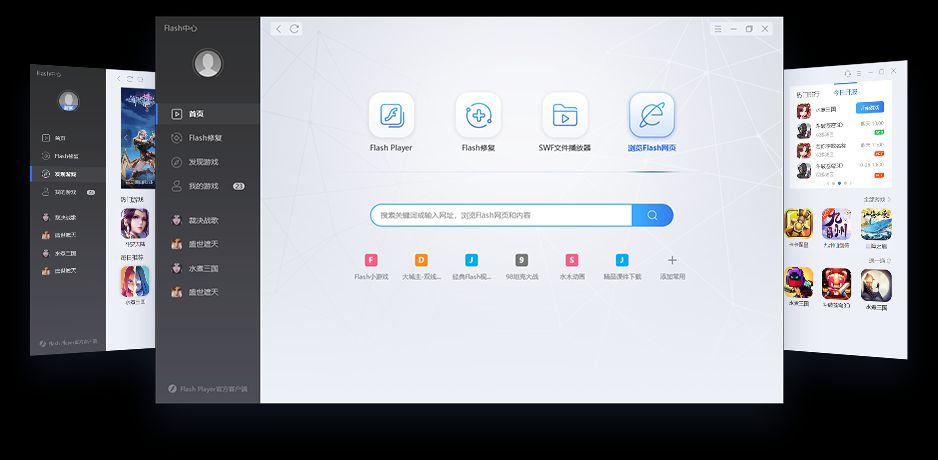Open the purple hooded character game icon in right window
938x460 pixels.
[799, 282]
